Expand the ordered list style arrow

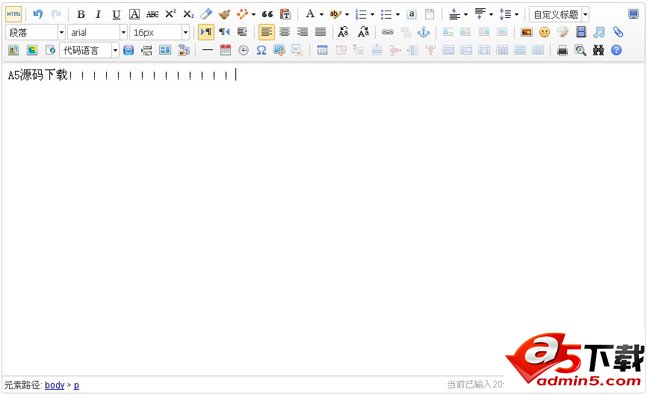[x=372, y=15]
